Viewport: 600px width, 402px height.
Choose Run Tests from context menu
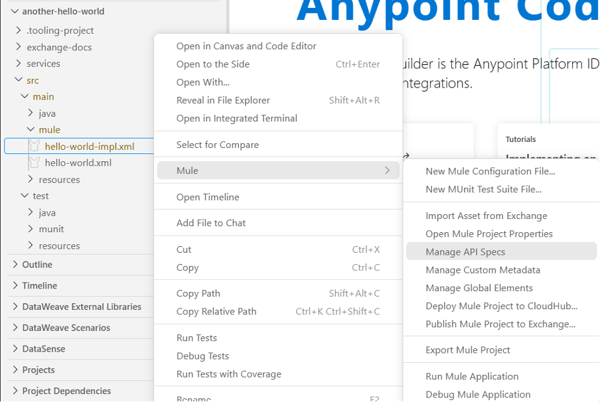coord(278,337)
